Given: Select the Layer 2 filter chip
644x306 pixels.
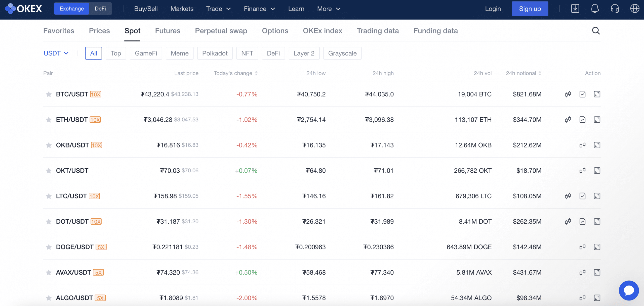Looking at the screenshot, I should tap(304, 53).
